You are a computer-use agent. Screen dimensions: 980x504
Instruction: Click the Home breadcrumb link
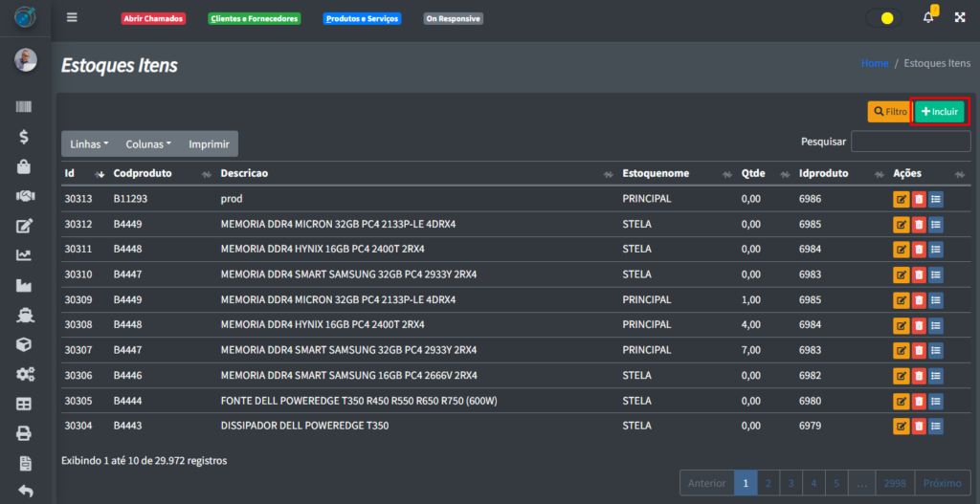point(875,63)
